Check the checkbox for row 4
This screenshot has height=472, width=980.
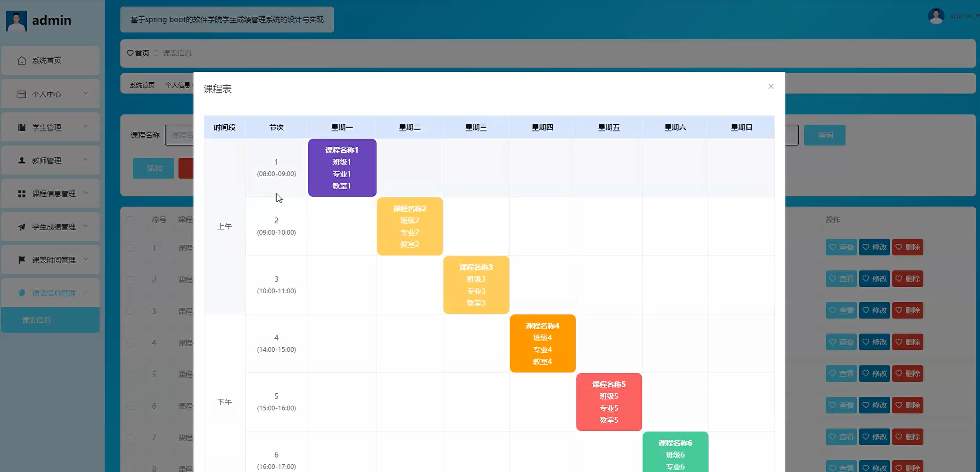(x=130, y=343)
